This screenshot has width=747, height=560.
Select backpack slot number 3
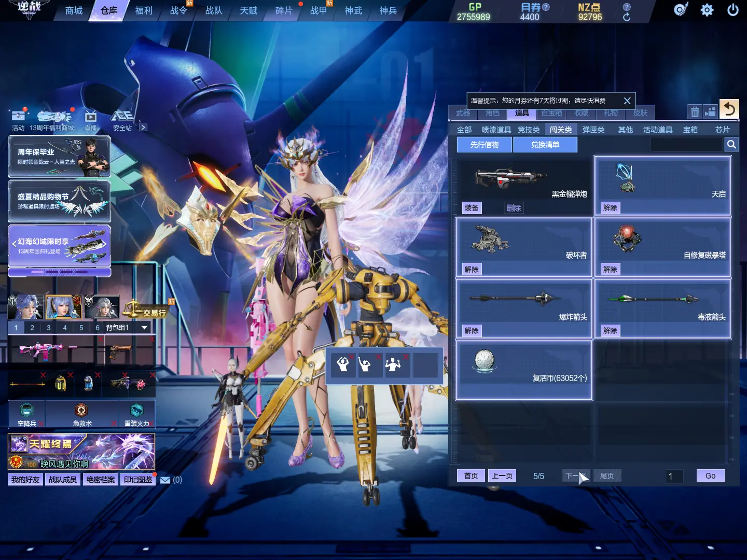pos(49,328)
